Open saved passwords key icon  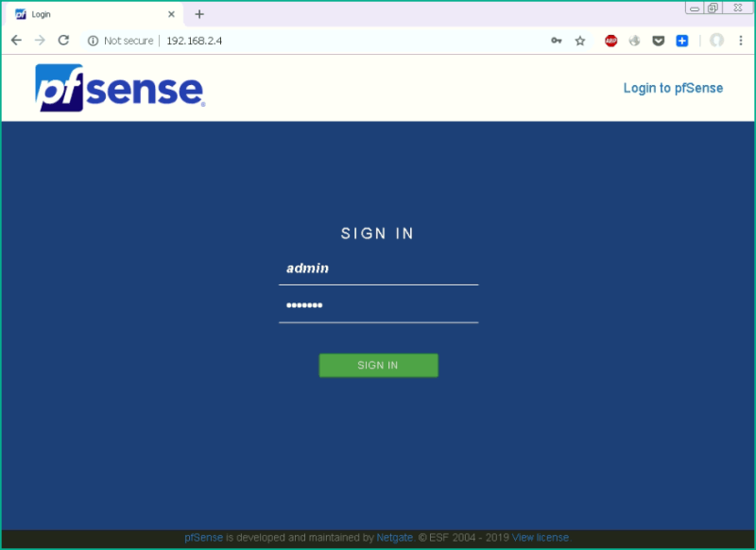point(557,41)
